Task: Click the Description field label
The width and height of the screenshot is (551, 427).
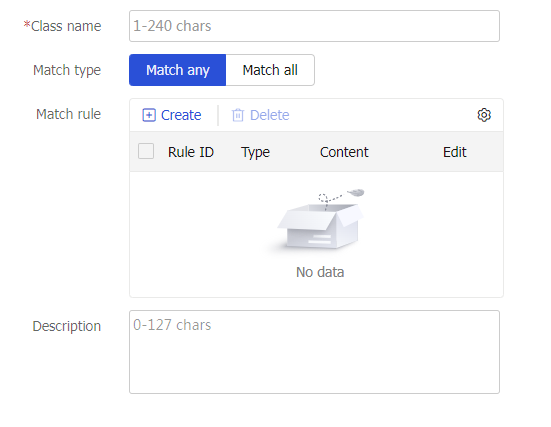Action: point(67,326)
